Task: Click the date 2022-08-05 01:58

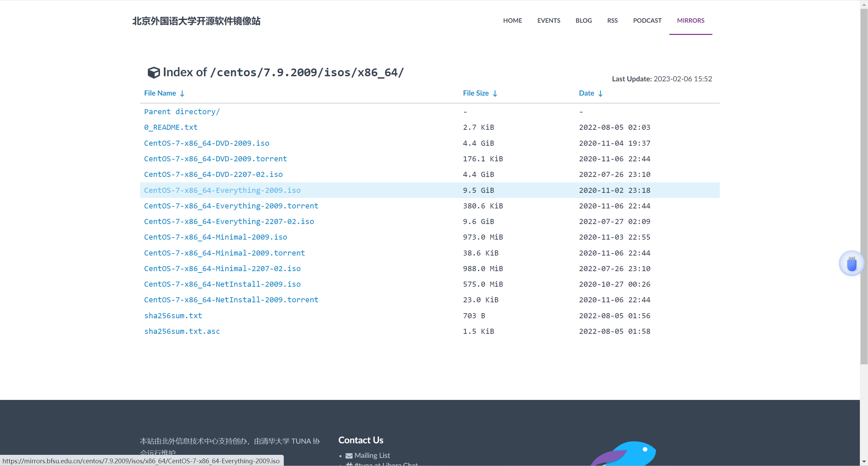Action: coord(614,331)
